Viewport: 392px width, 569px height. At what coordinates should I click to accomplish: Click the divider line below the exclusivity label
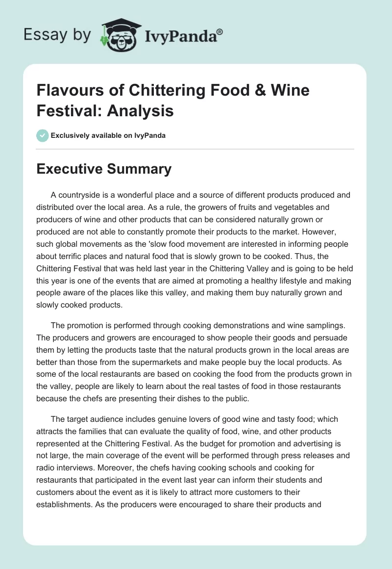196,149
